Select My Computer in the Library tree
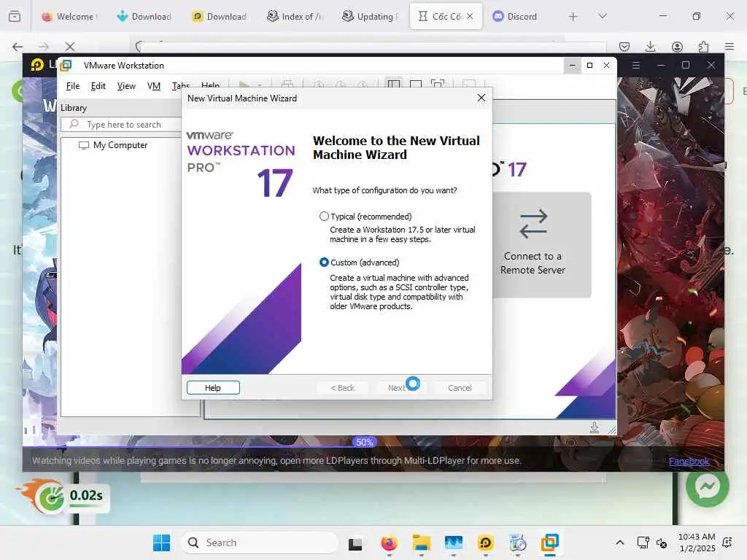The image size is (747, 560). (x=113, y=145)
